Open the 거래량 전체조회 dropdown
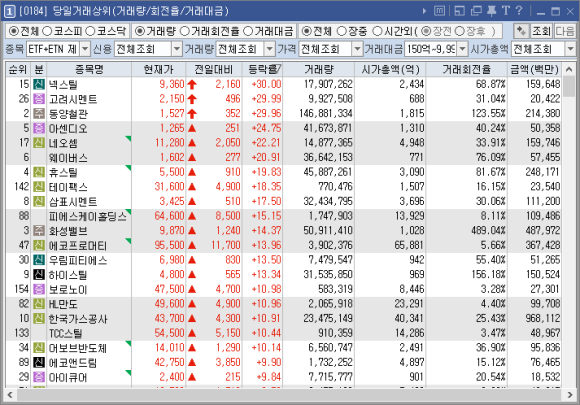580x405 pixels. (270, 49)
